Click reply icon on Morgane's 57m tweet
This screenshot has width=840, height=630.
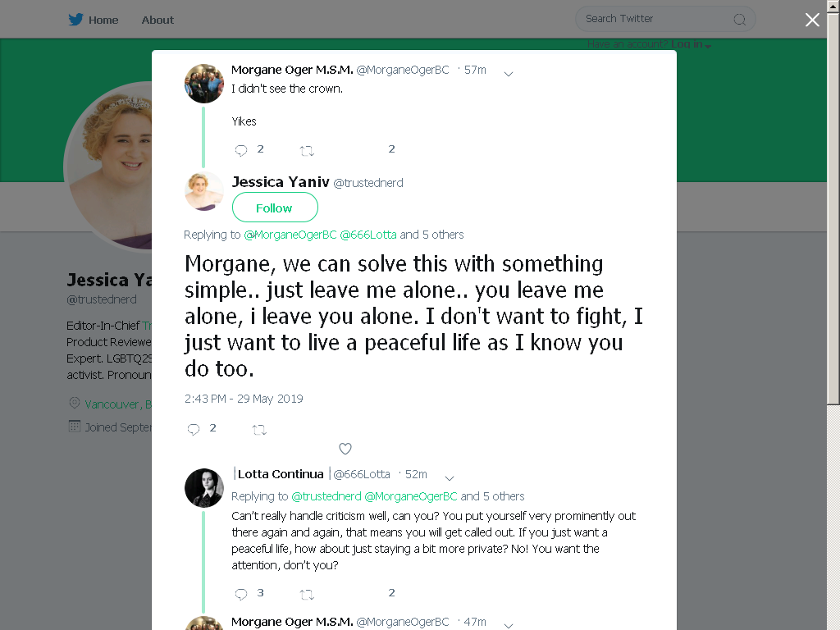[241, 151]
